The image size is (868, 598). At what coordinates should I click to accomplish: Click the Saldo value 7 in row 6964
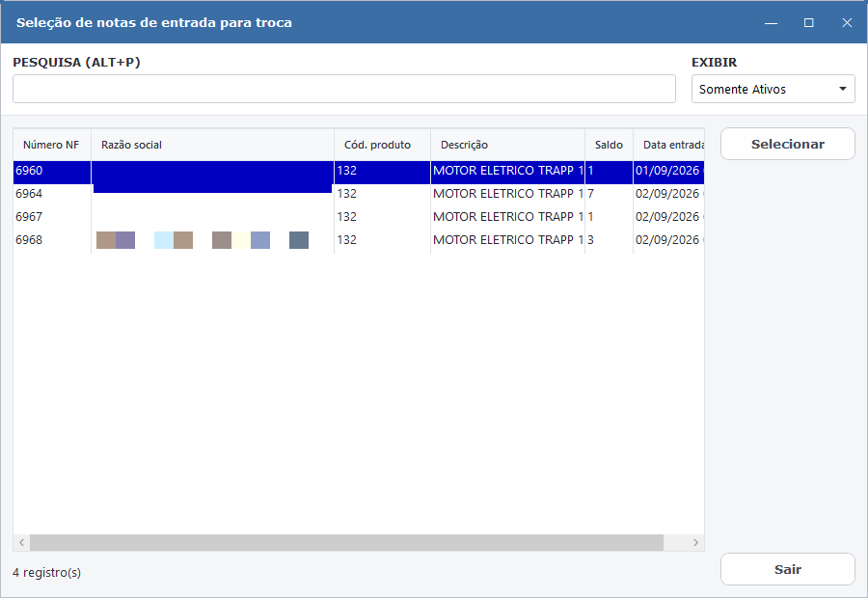[x=590, y=194]
